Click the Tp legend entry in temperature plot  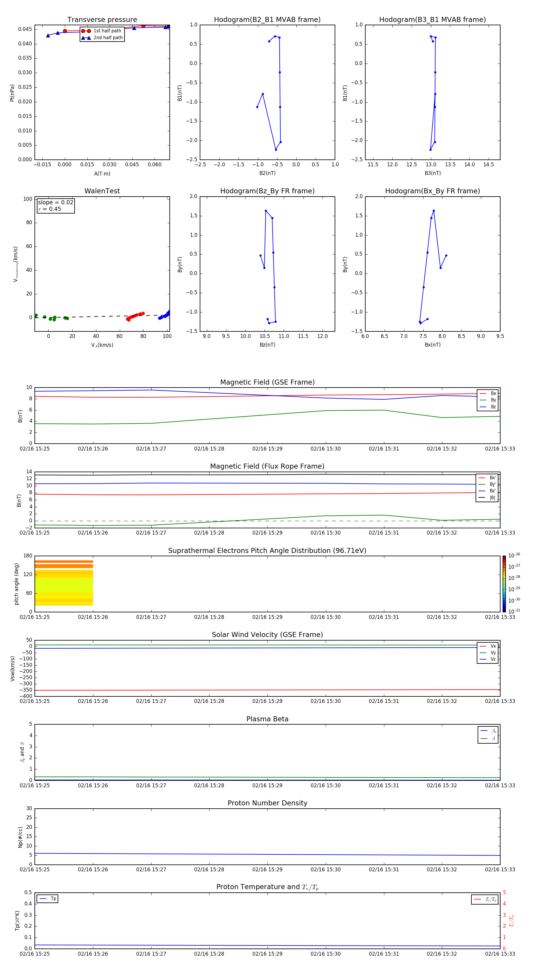pos(48,899)
